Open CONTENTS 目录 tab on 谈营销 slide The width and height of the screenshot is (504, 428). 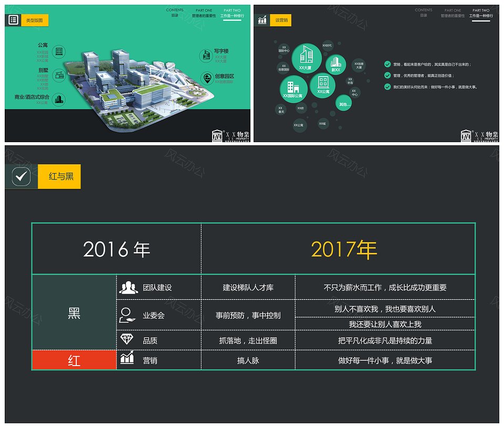pos(424,13)
